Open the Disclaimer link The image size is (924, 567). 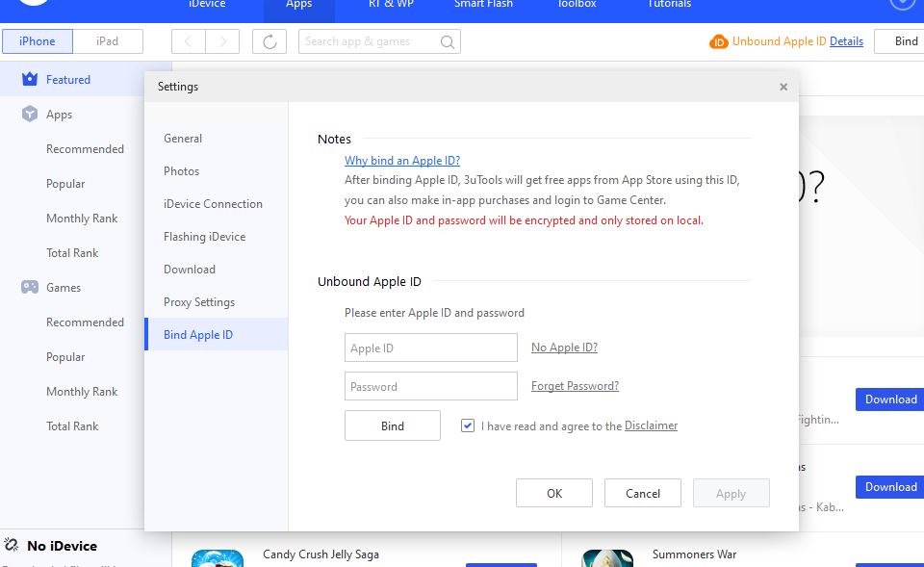(x=652, y=425)
